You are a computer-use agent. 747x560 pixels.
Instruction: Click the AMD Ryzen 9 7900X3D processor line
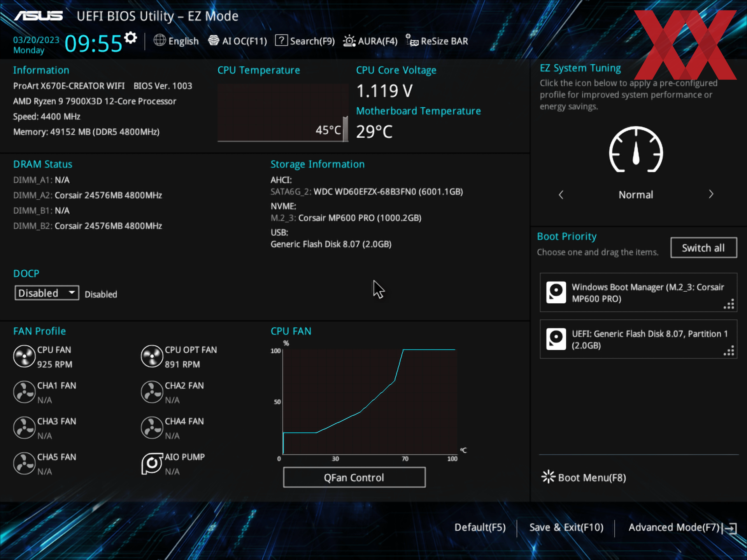click(95, 101)
